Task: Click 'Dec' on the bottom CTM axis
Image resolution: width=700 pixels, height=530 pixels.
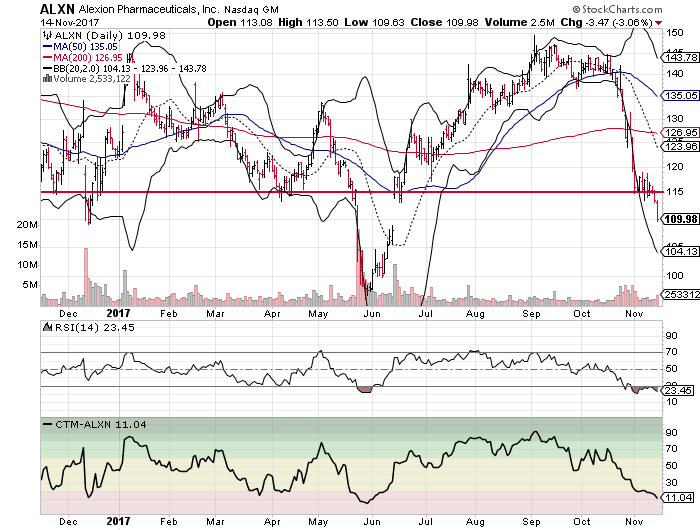Action: pyautogui.click(x=68, y=522)
